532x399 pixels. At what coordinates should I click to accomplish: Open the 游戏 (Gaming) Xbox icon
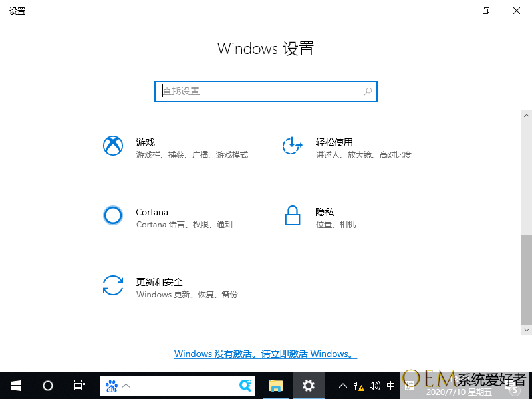tap(113, 146)
